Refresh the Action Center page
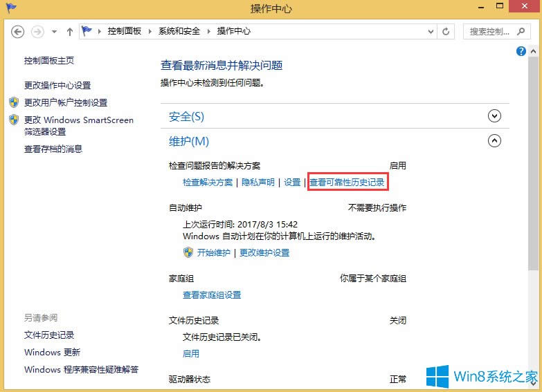This screenshot has width=542, height=392. click(446, 32)
